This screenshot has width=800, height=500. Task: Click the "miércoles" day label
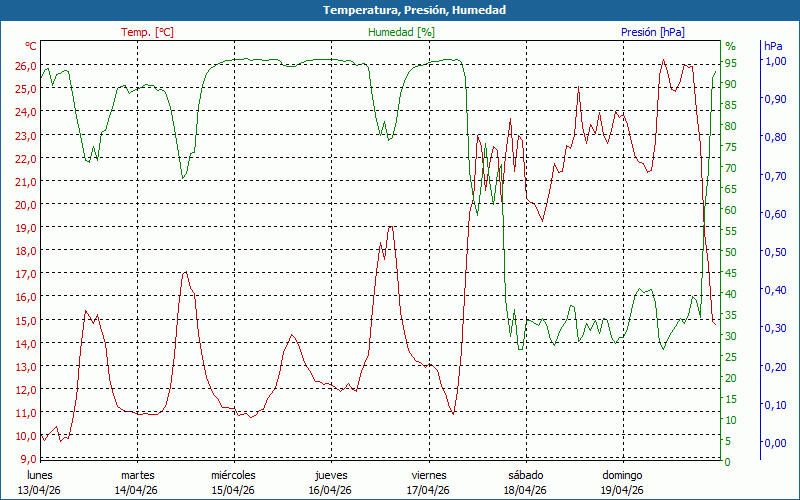click(x=234, y=475)
